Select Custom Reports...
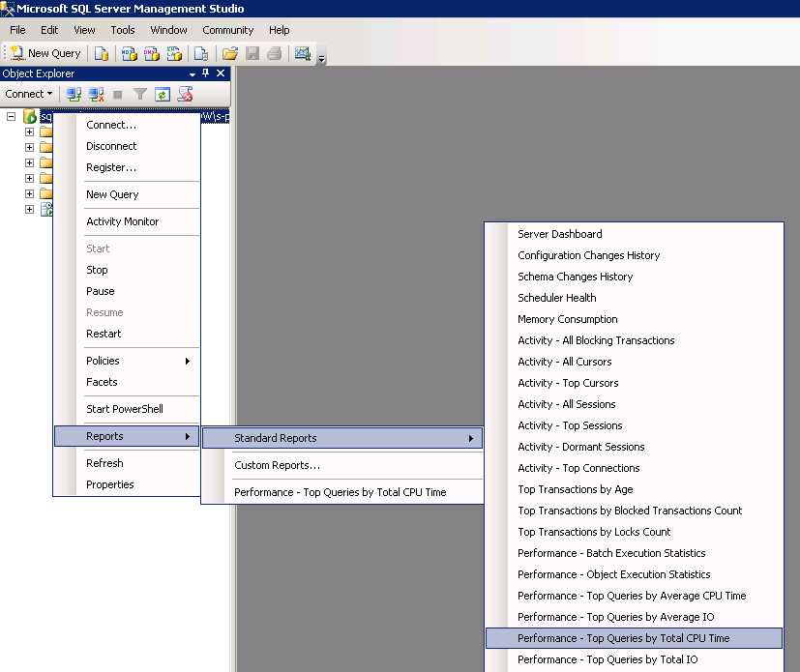 click(x=342, y=465)
